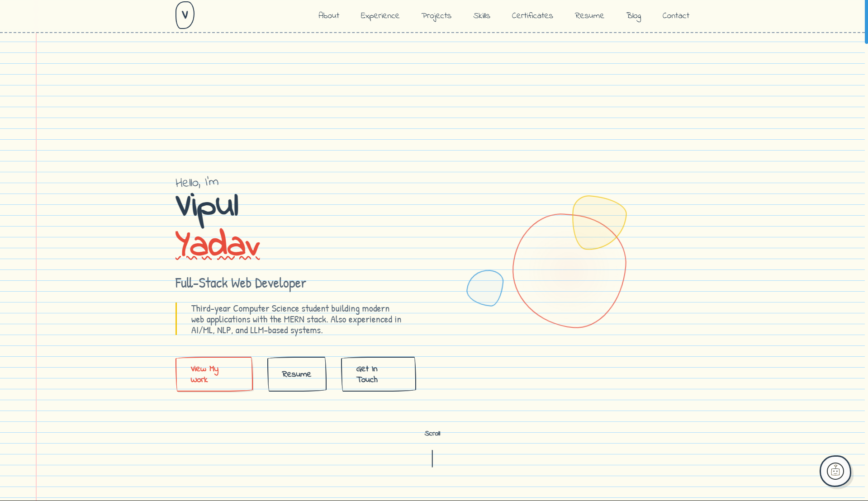This screenshot has height=501, width=868.
Task: Click the View My Work button
Action: tap(214, 374)
